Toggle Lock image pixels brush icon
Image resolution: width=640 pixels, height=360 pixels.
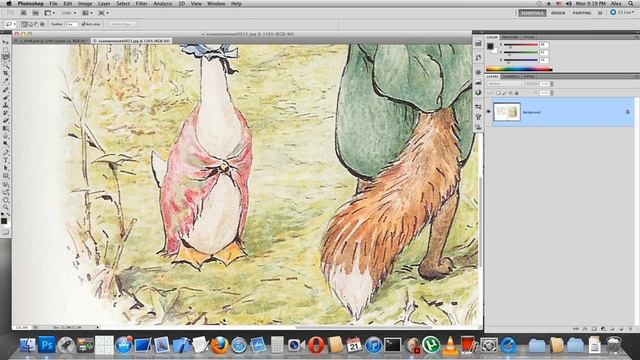(504, 93)
